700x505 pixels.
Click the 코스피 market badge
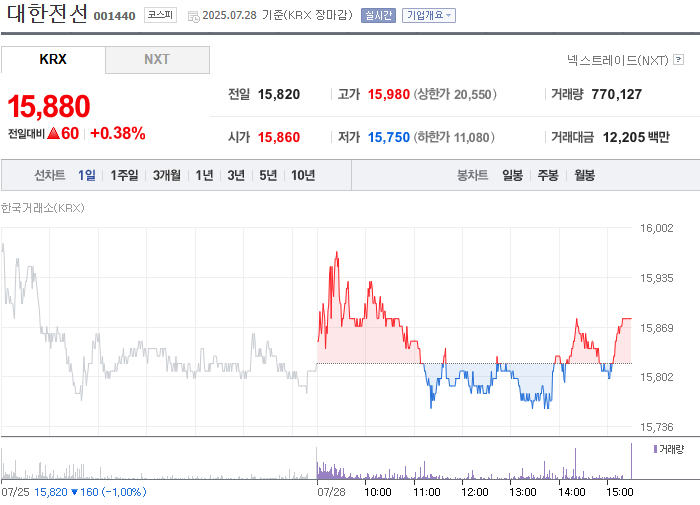(160, 15)
